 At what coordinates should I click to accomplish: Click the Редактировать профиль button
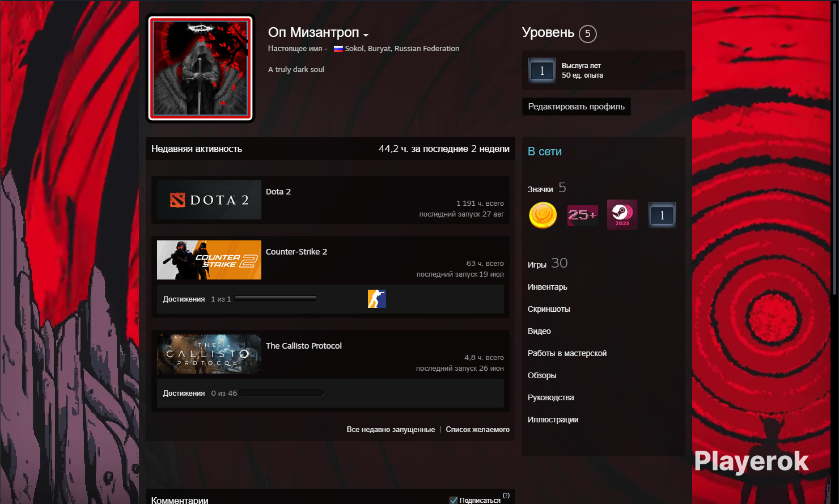(x=577, y=107)
